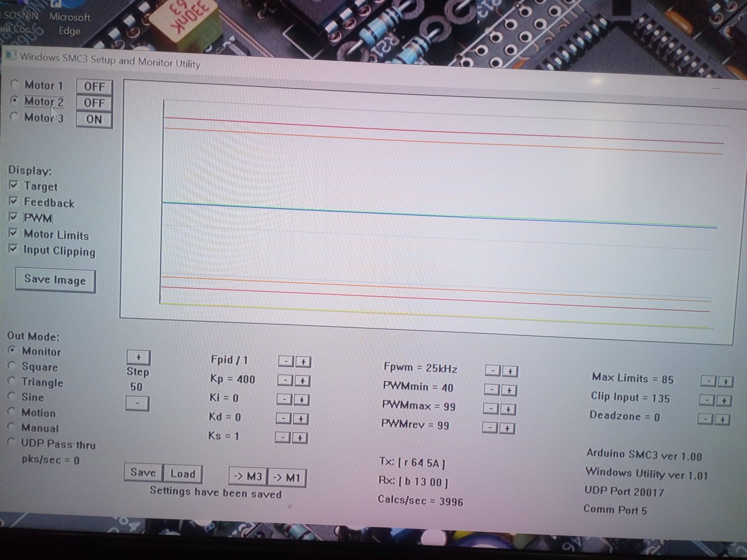
Task: Decrease Ki with minus button
Action: [x=284, y=399]
